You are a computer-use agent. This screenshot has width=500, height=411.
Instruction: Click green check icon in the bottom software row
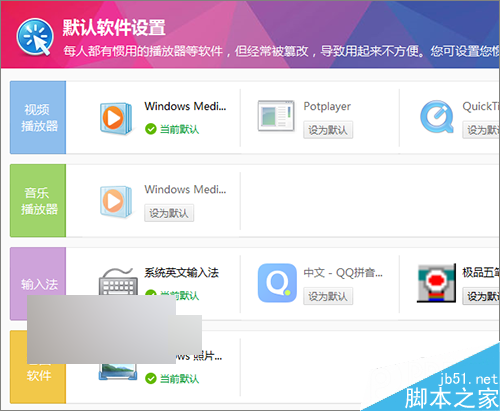(x=151, y=378)
